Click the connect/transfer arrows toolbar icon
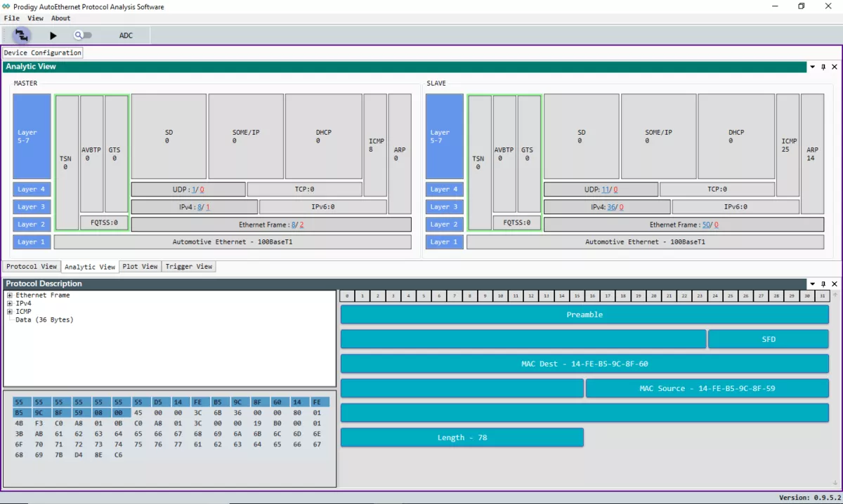 [x=22, y=35]
